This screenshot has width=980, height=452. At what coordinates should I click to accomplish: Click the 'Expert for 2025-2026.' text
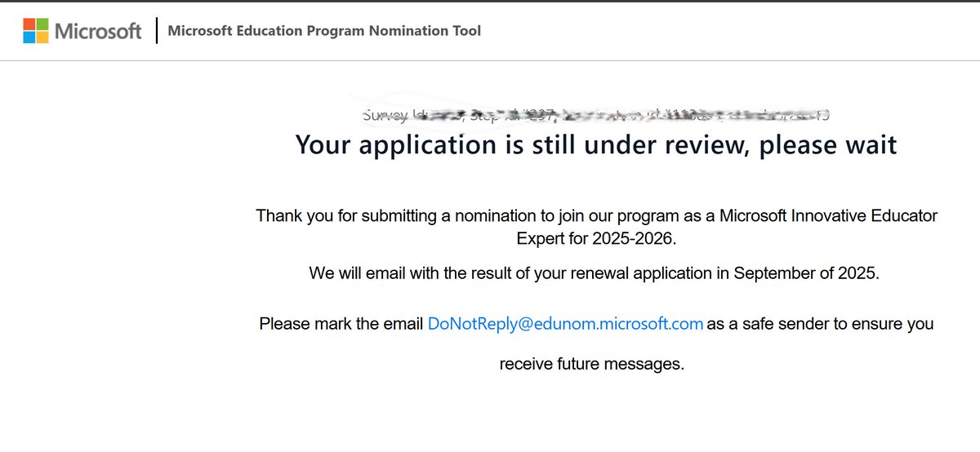tap(597, 239)
